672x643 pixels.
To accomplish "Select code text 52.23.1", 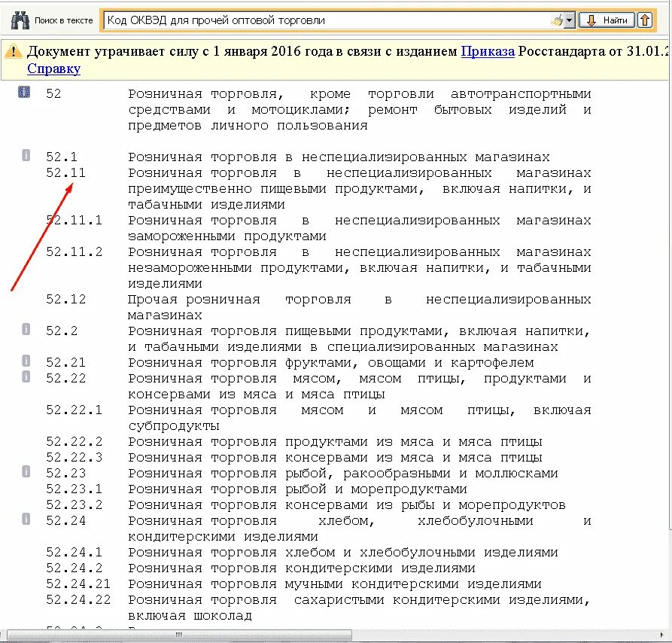I will [x=74, y=489].
